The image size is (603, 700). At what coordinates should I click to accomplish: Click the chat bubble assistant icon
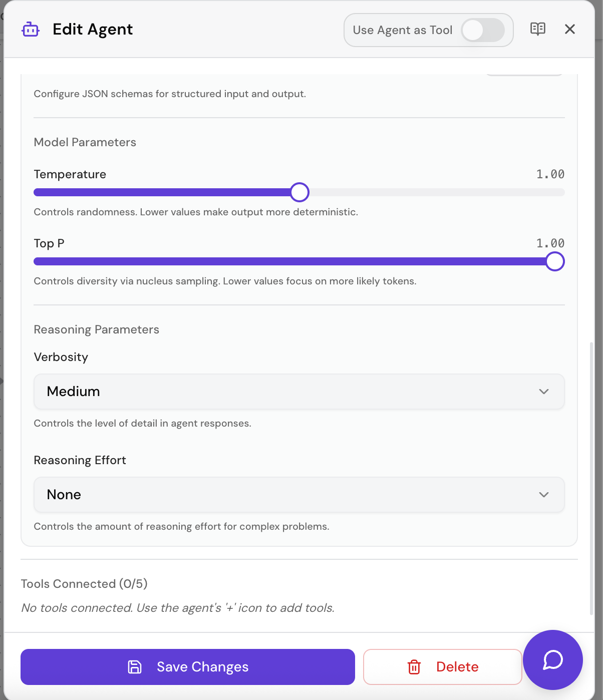click(552, 660)
